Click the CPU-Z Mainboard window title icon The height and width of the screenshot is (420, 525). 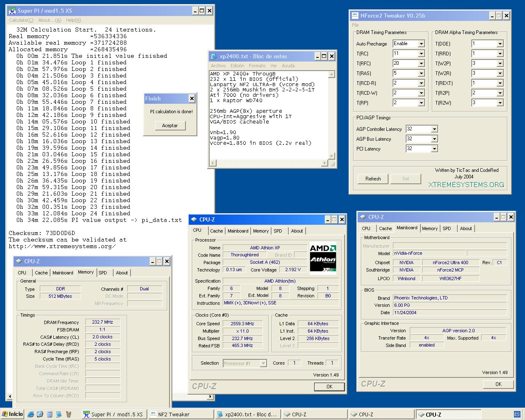[363, 217]
